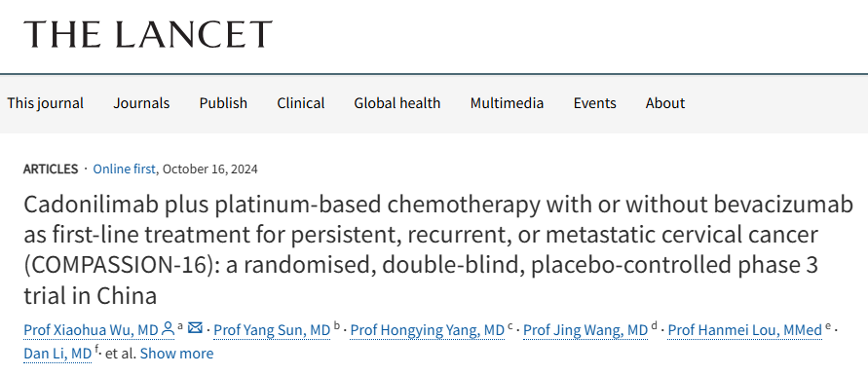Click THE LANCET logo
Screen dimensions: 868x375
[148, 34]
